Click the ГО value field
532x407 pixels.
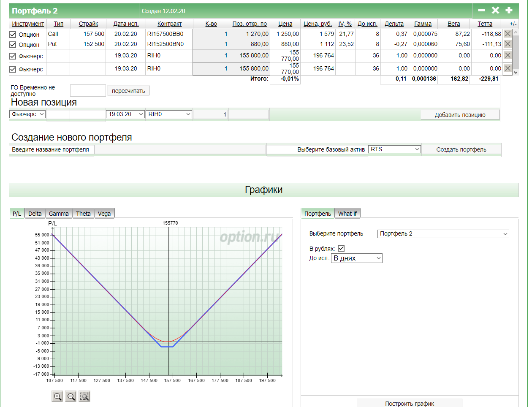tap(88, 91)
